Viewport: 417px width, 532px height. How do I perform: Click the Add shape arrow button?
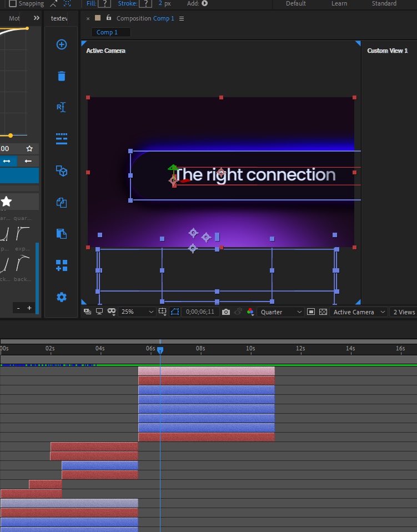tap(204, 3)
